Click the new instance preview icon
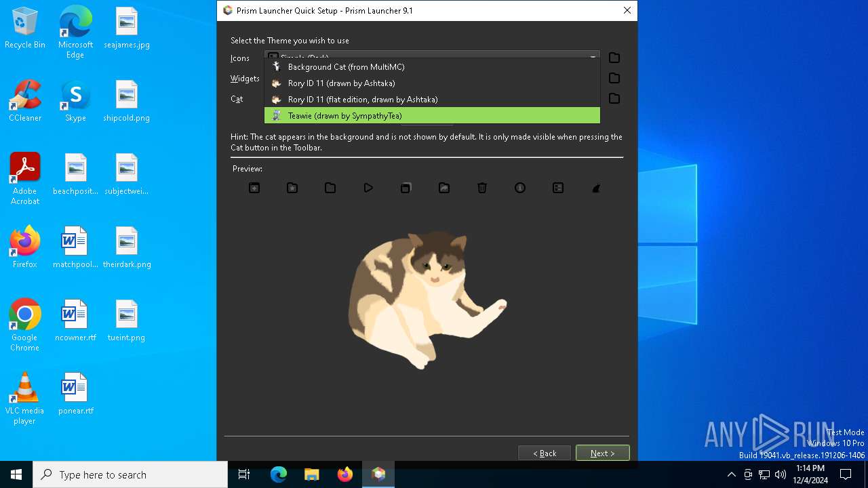868x488 pixels. click(254, 188)
